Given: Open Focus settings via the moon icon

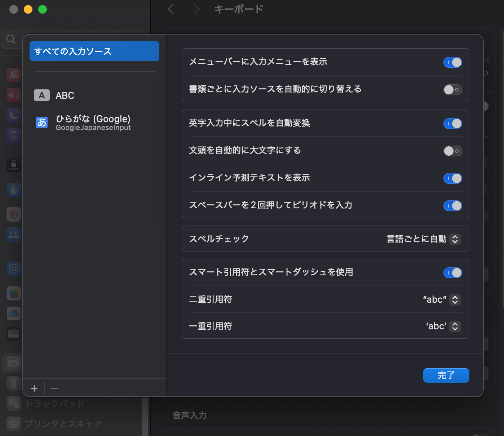Looking at the screenshot, I should click(13, 115).
